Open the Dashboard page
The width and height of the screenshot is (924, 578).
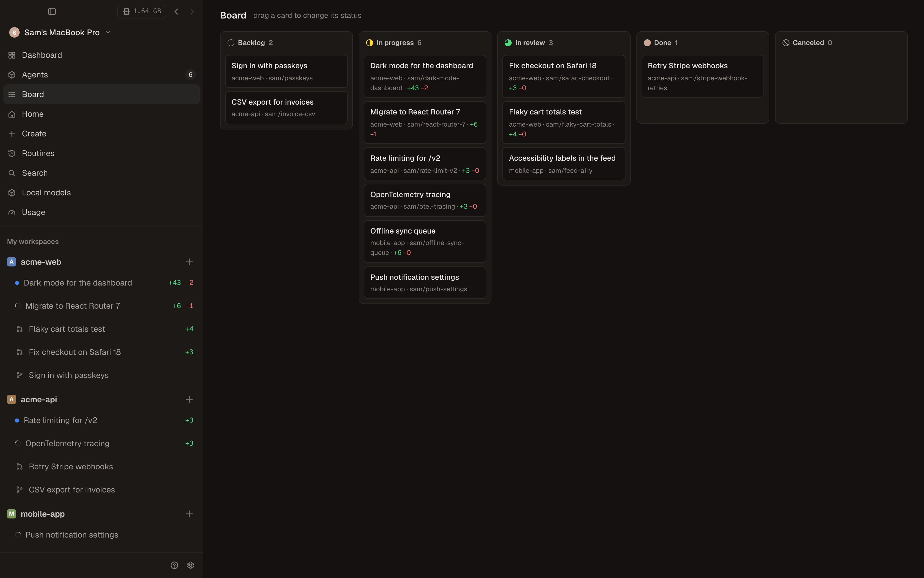tap(102, 55)
